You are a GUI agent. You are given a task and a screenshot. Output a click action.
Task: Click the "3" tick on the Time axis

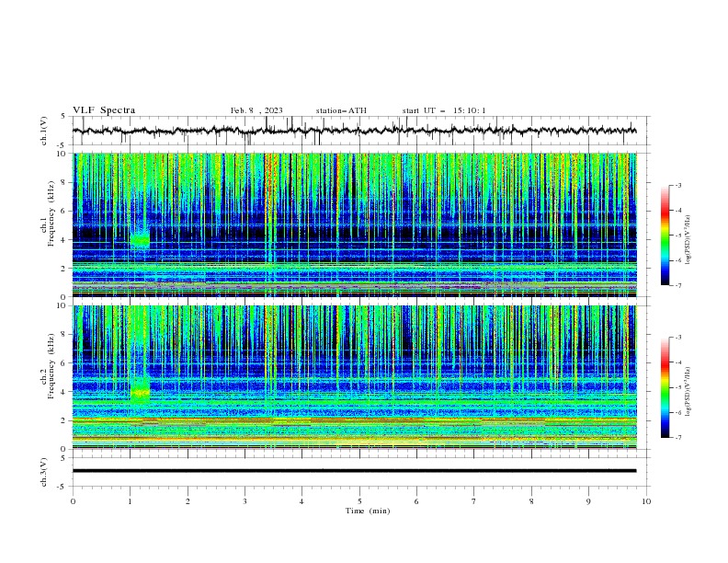click(245, 501)
